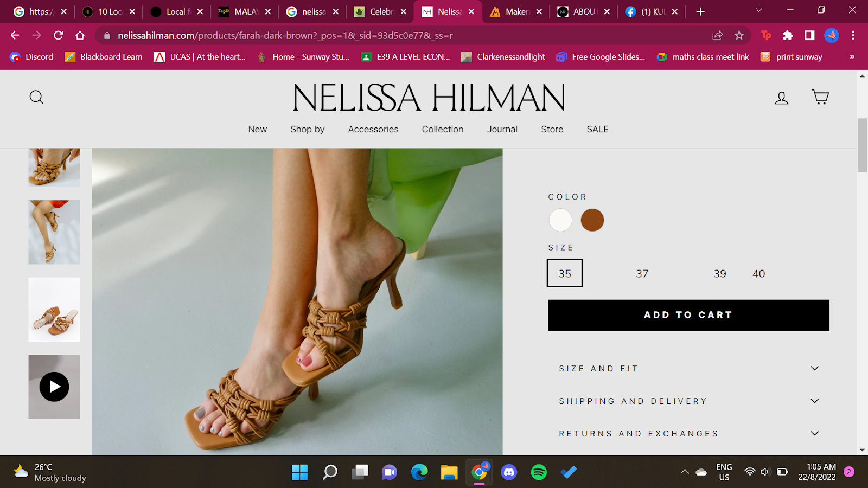Open the clock and date panel
The width and height of the screenshot is (868, 488).
coord(817,472)
